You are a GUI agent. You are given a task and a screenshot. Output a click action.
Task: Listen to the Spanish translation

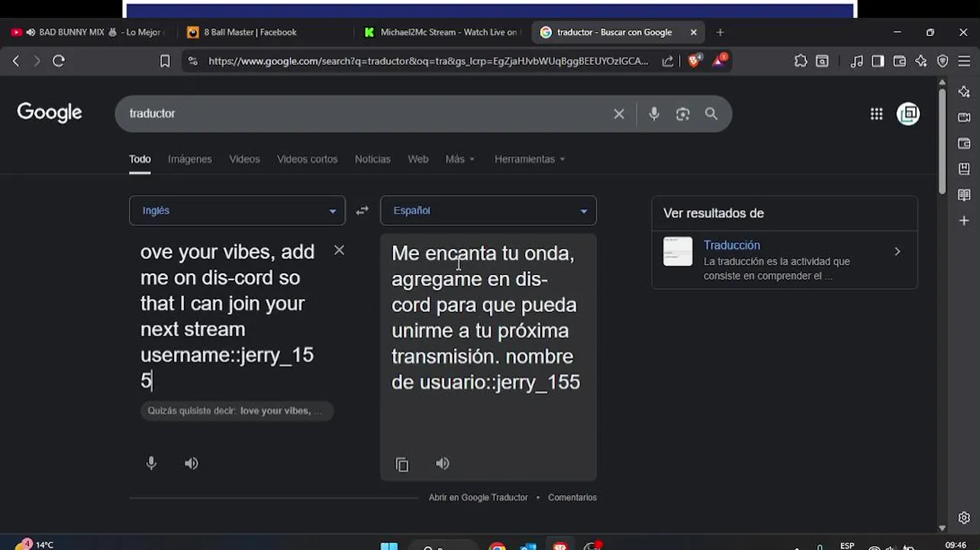(443, 463)
